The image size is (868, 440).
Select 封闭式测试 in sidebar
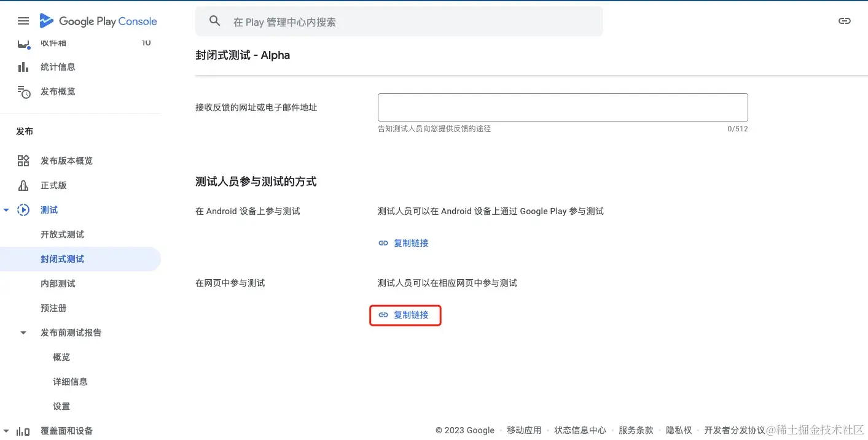point(62,259)
